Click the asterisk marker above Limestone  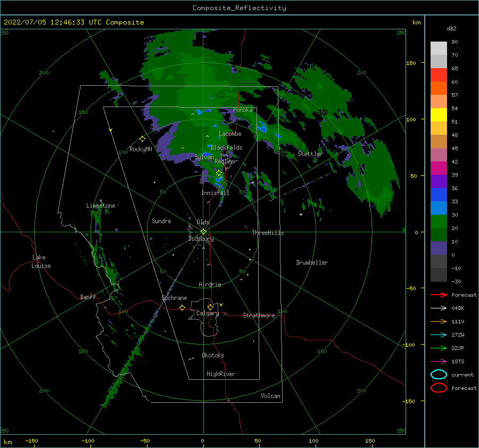tap(101, 201)
